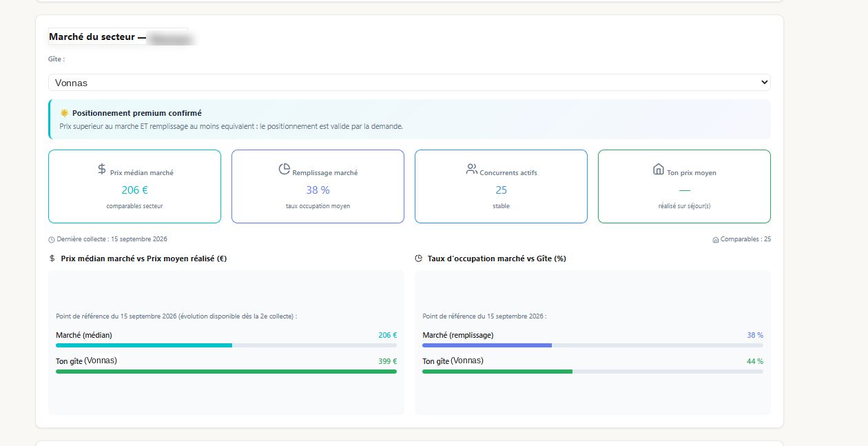Click the dash value in Ton prix moyen card
868x446 pixels.
point(685,190)
